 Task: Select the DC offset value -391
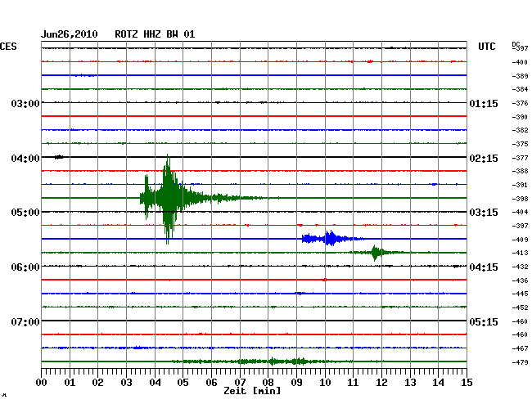(520, 185)
